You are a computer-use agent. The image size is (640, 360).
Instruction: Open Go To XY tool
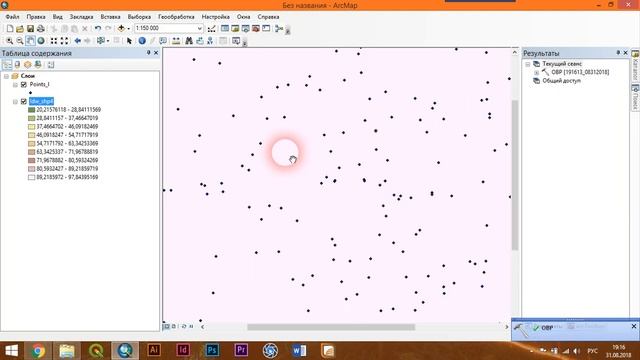(x=210, y=41)
